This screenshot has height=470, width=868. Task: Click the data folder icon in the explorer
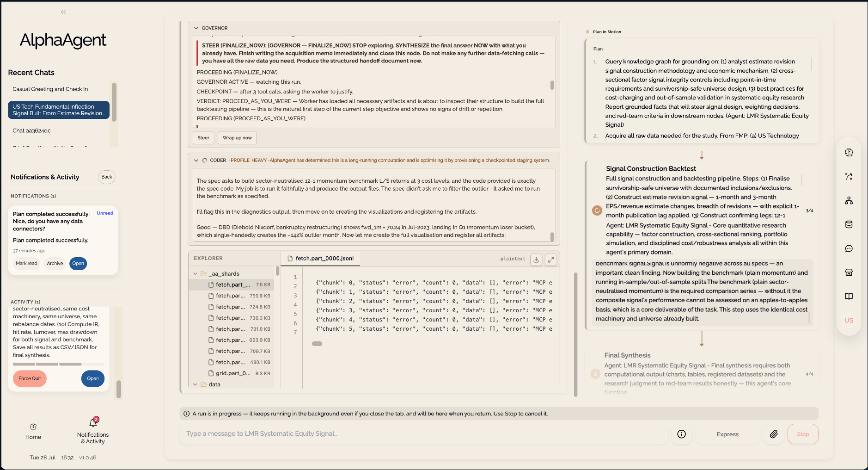click(203, 384)
